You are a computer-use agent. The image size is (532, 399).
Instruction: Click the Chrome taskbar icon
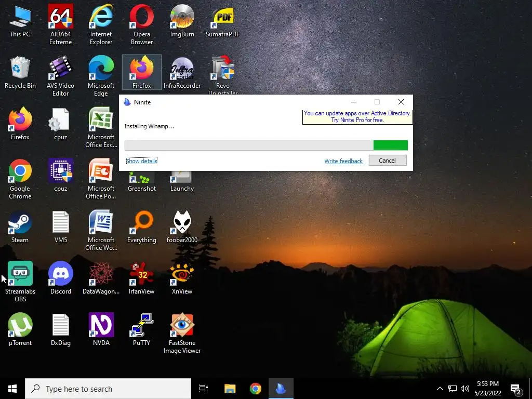tap(256, 389)
